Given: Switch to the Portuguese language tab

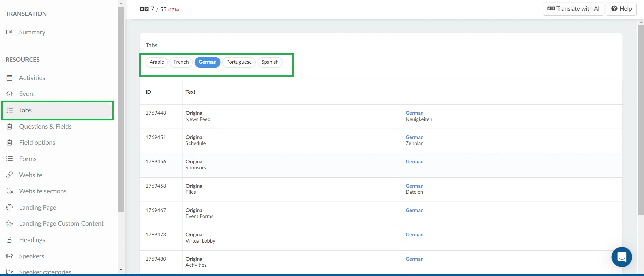Looking at the screenshot, I should 239,62.
